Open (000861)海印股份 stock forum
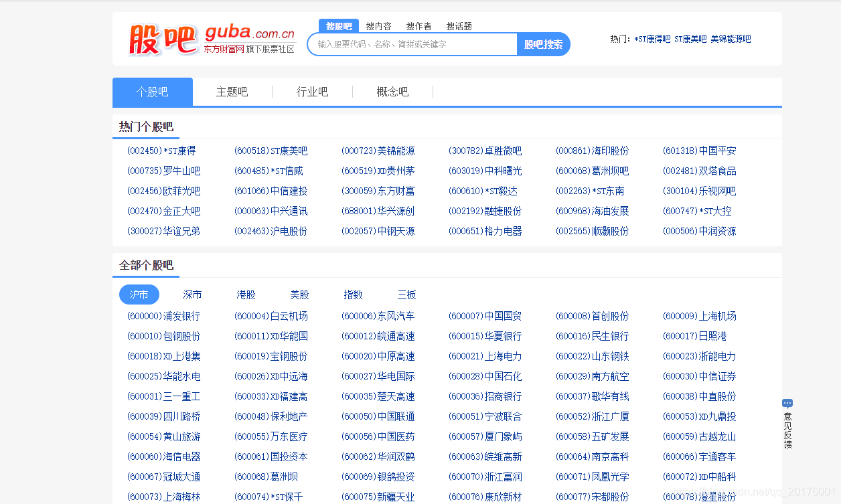 [592, 151]
